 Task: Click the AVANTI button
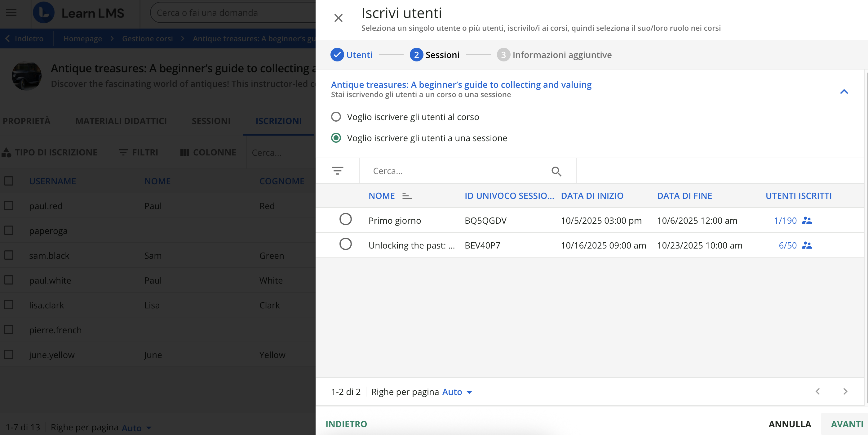tap(846, 424)
